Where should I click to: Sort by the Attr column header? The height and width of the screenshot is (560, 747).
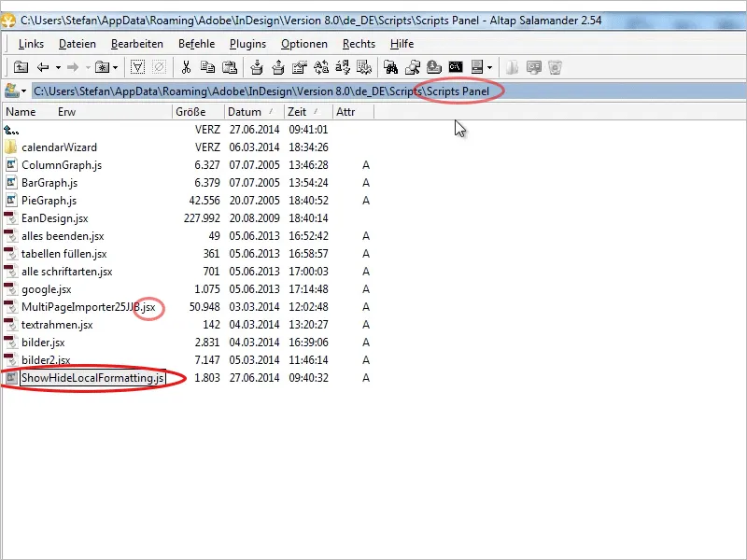(x=345, y=112)
